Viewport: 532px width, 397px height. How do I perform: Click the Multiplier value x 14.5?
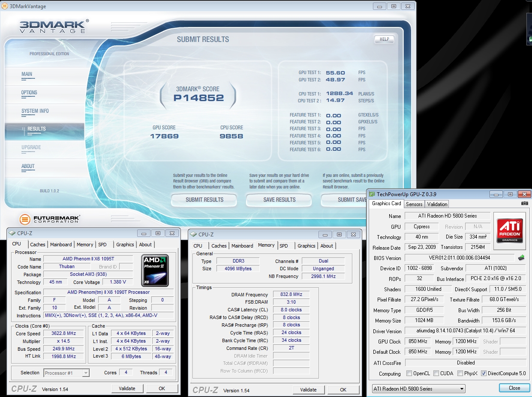(63, 341)
